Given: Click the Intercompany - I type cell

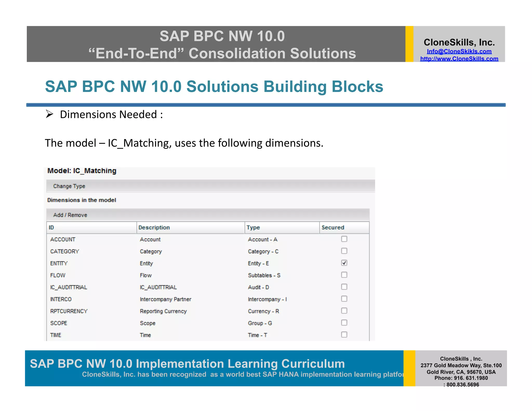Looking at the screenshot, I should pos(267,299).
